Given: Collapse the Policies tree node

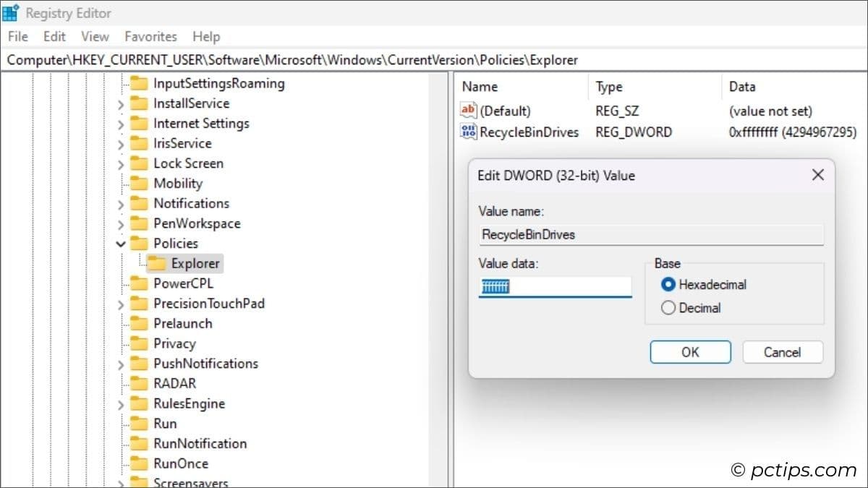Looking at the screenshot, I should tap(121, 244).
